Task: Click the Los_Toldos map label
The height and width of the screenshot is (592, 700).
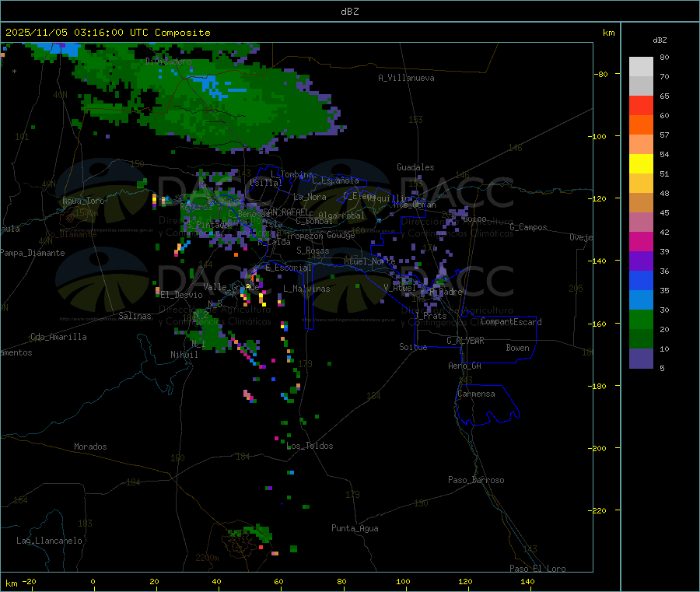Action: (x=310, y=446)
